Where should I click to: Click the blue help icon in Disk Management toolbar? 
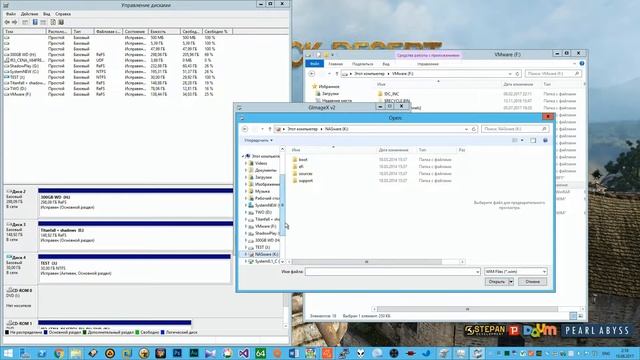[35, 22]
